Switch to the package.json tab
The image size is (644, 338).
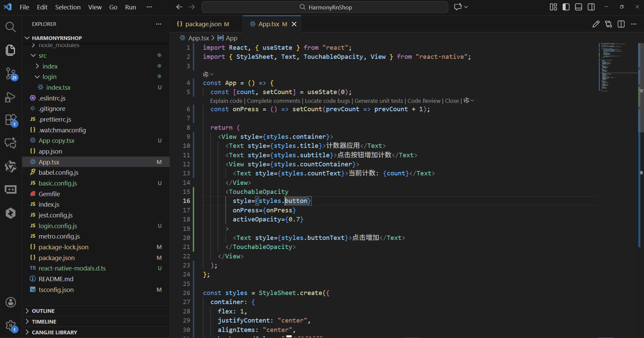[x=203, y=24]
